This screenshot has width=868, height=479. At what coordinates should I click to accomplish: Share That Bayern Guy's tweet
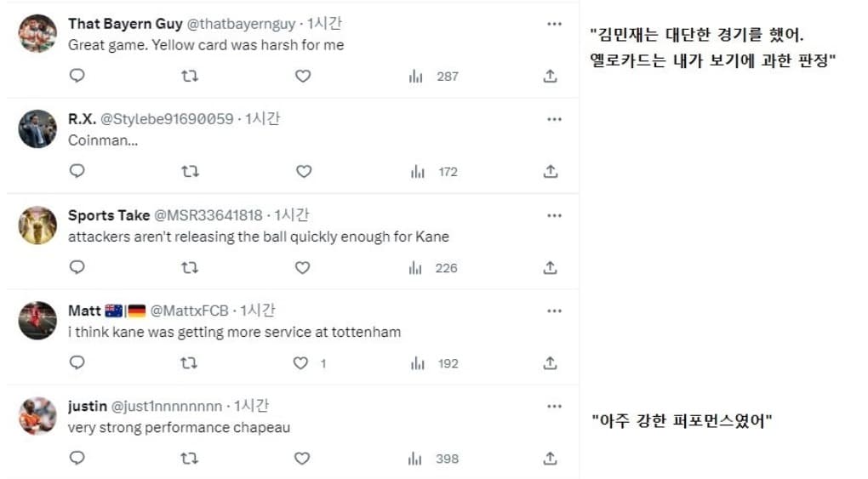[551, 76]
